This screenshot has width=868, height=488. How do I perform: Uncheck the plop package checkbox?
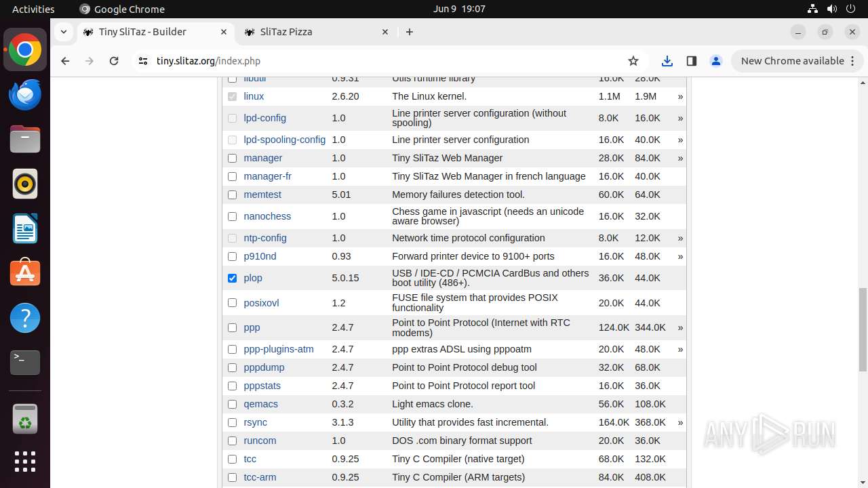tap(233, 278)
